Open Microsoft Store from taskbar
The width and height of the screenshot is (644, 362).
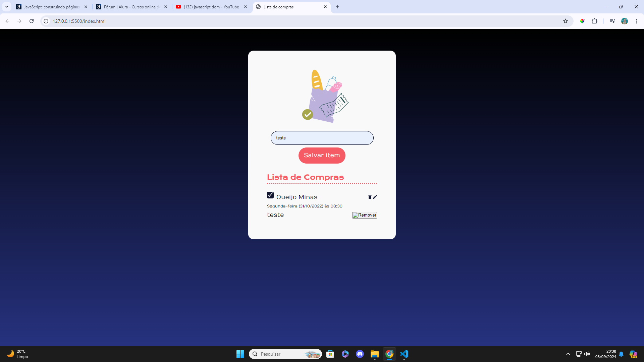pos(330,354)
